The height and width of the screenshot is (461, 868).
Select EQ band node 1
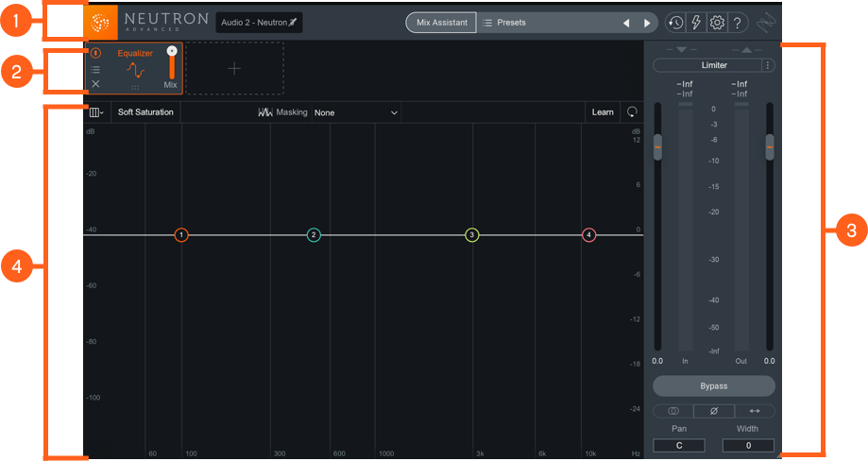click(181, 235)
